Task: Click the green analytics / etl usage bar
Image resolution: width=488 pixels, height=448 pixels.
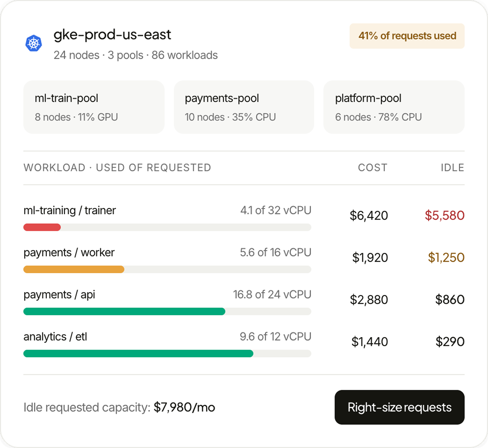Action: pos(138,353)
